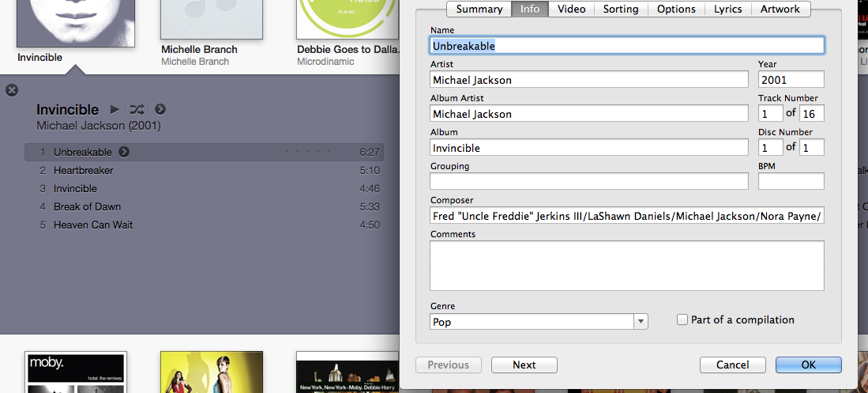Click New York, New York Moby album cover
The height and width of the screenshot is (393, 868).
(x=347, y=372)
